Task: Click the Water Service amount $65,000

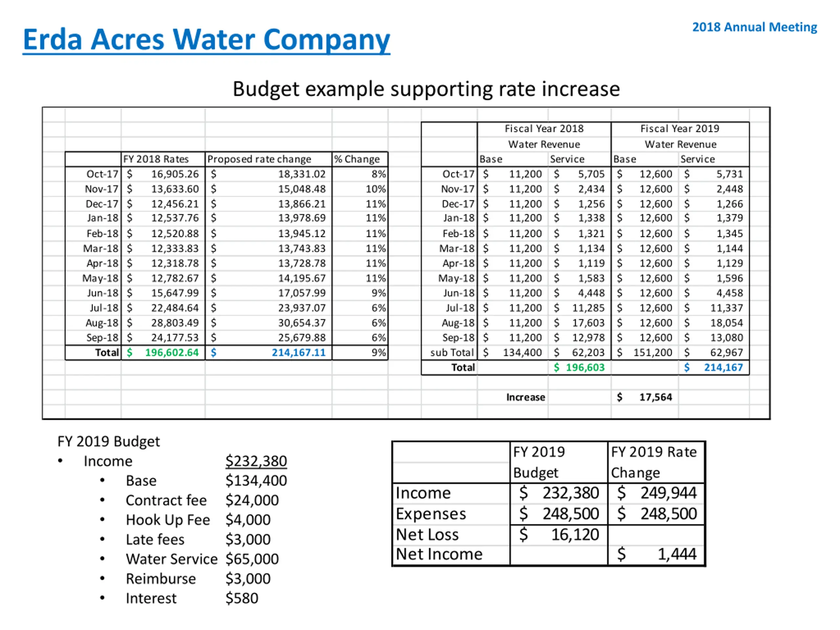Action: (252, 559)
